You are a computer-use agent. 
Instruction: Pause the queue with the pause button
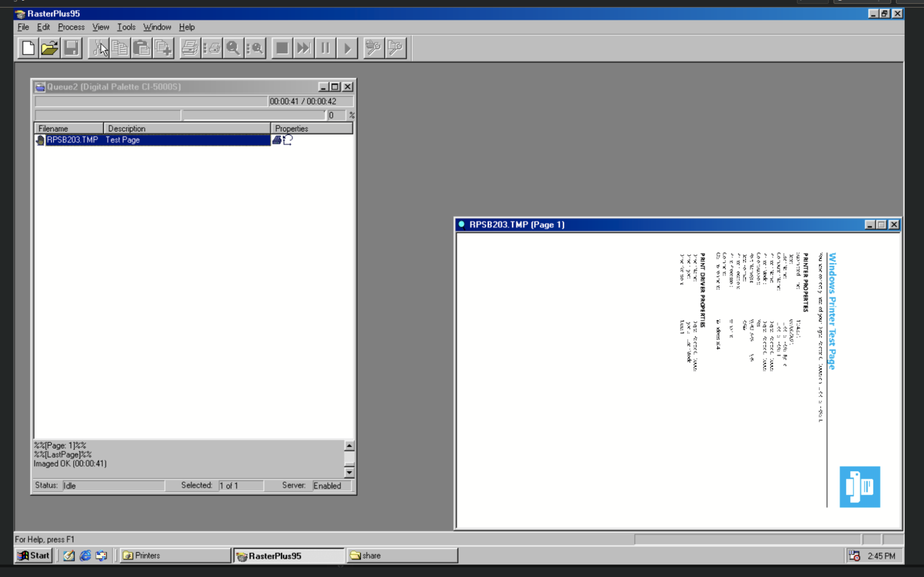click(x=326, y=48)
